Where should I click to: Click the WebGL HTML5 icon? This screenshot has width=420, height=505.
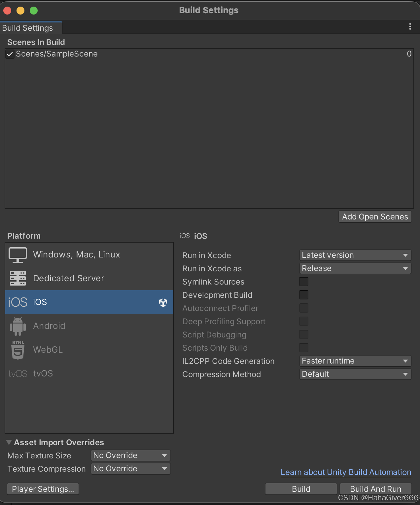(x=18, y=350)
